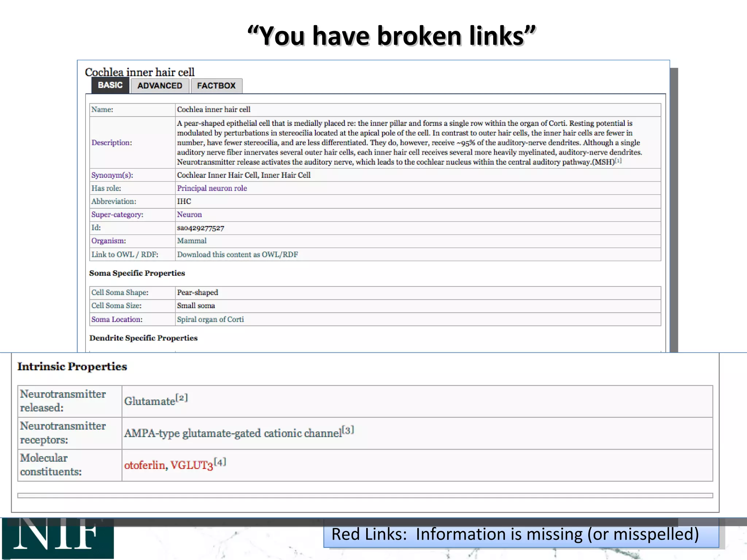
Task: Open the Mammal organism link
Action: pyautogui.click(x=192, y=241)
